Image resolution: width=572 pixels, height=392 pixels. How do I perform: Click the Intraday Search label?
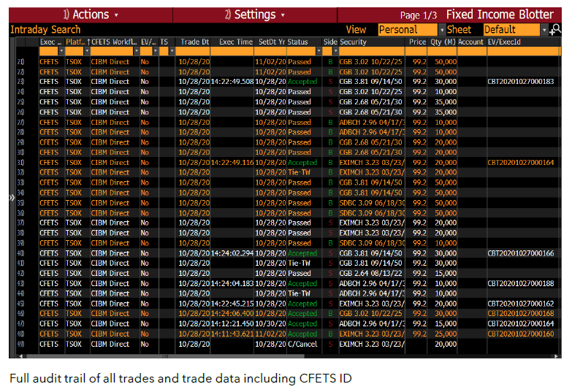[45, 29]
